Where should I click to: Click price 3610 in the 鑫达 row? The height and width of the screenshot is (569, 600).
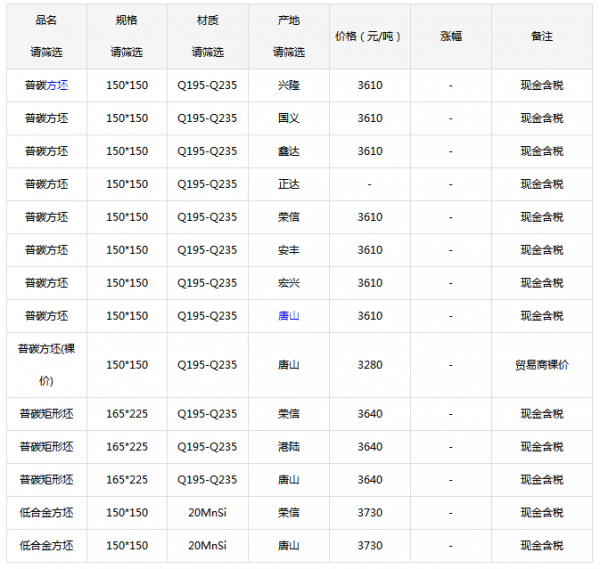370,151
